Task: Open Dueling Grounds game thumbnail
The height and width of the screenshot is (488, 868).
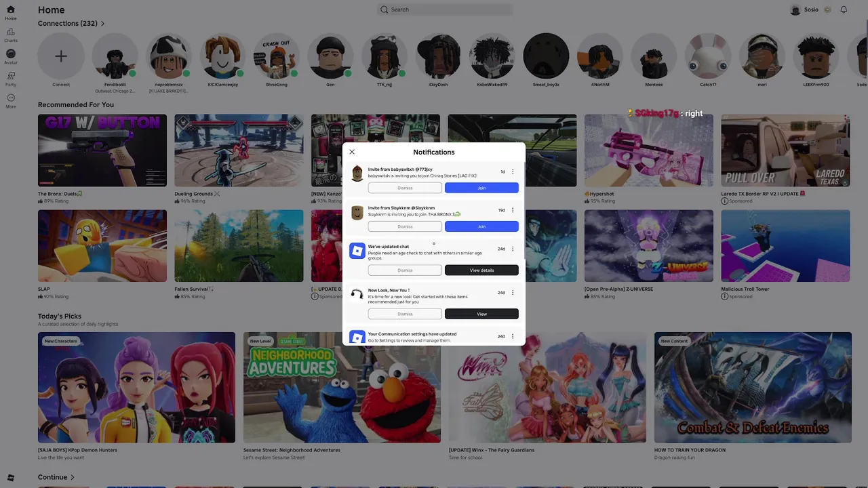Action: tap(239, 150)
